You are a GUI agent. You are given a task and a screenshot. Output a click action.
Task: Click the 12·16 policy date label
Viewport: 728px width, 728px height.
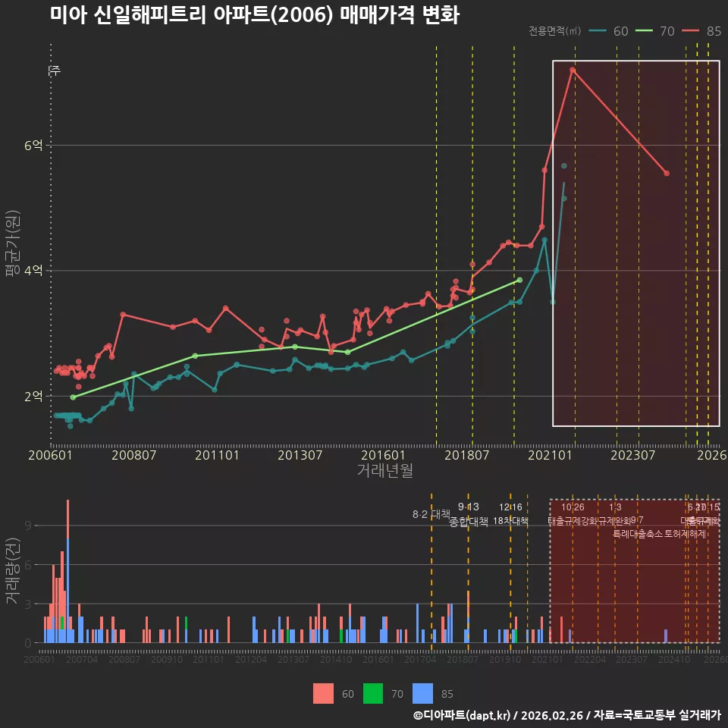(x=510, y=507)
